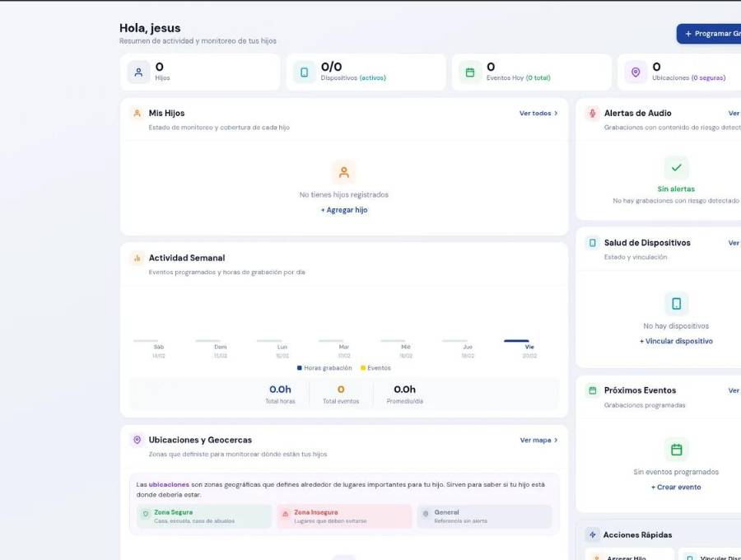Toggle the 'Eventos' yellow legend swatch
The height and width of the screenshot is (560, 741).
coord(363,367)
